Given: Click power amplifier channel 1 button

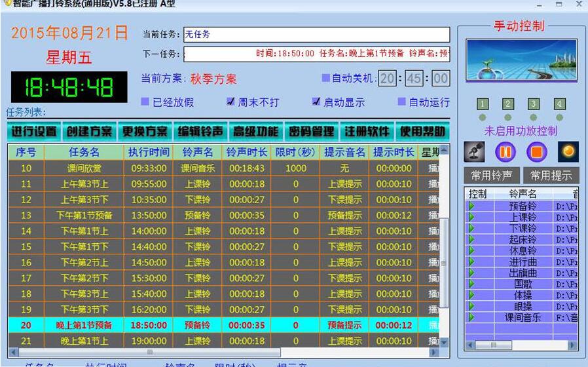Looking at the screenshot, I should click(483, 104).
